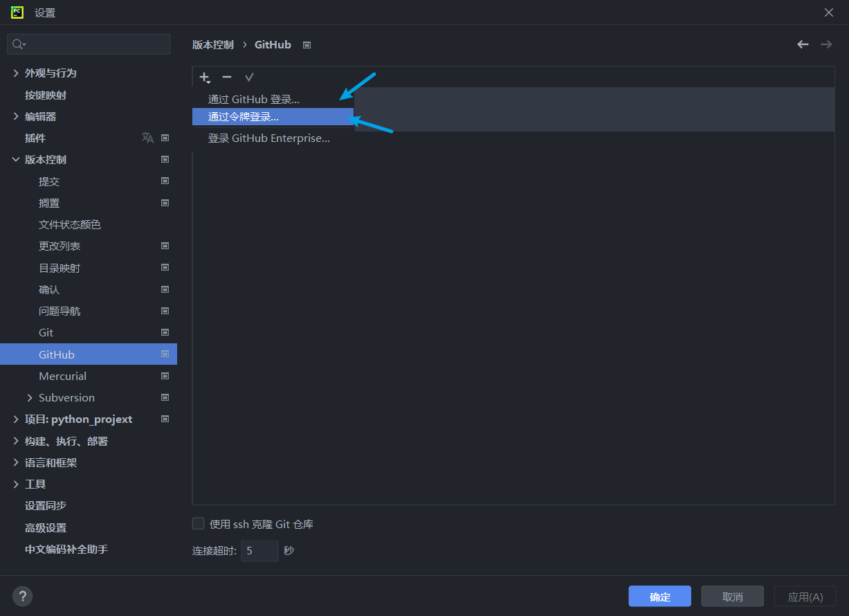Select 文件状态颜色 settings item

coord(70,224)
